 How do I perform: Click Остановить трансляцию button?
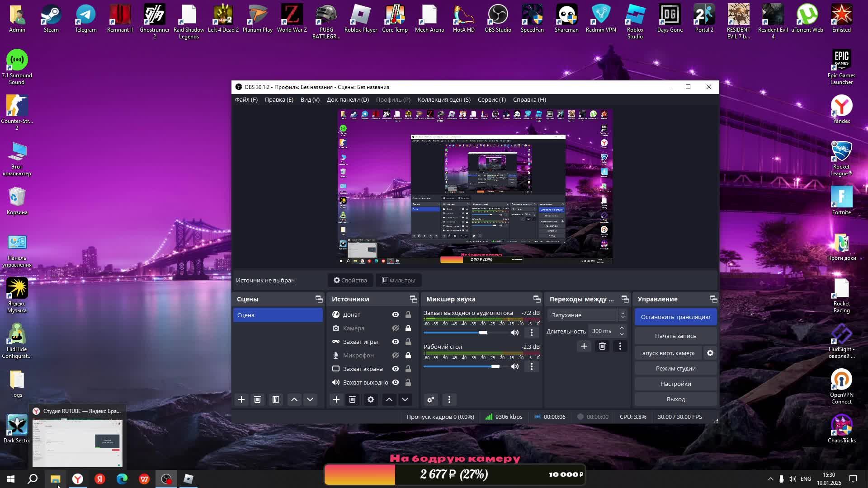tap(675, 316)
